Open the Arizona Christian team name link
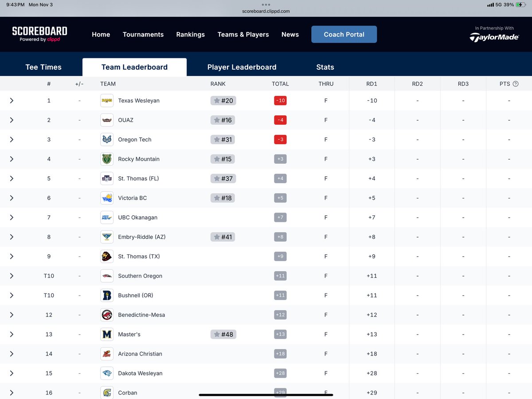The width and height of the screenshot is (532, 399). click(140, 354)
